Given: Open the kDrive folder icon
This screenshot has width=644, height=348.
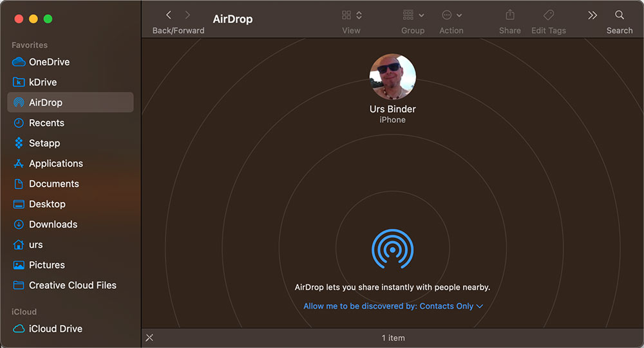Looking at the screenshot, I should pyautogui.click(x=19, y=82).
